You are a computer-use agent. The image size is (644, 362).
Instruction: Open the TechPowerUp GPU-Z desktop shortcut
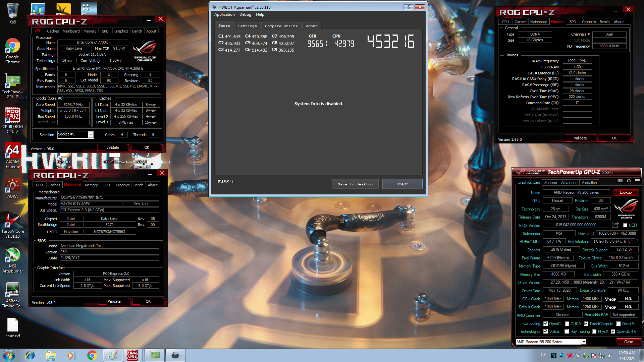pos(12,86)
